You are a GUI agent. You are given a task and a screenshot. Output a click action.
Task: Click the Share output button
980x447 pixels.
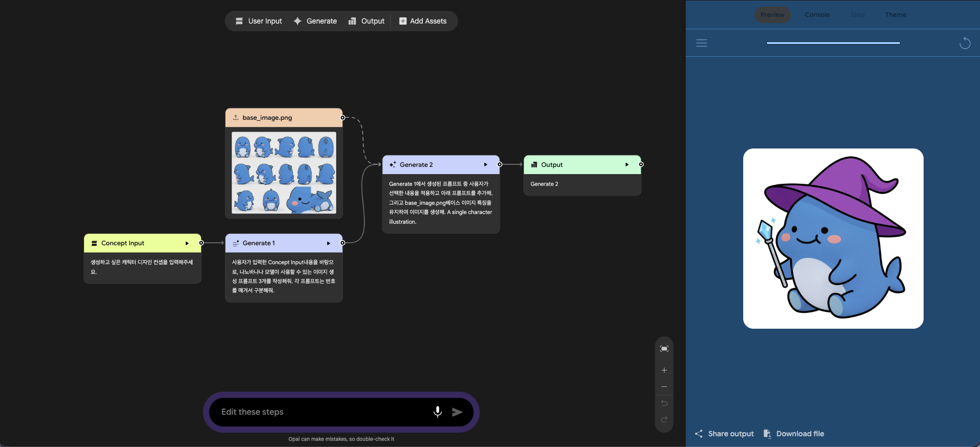pos(724,434)
